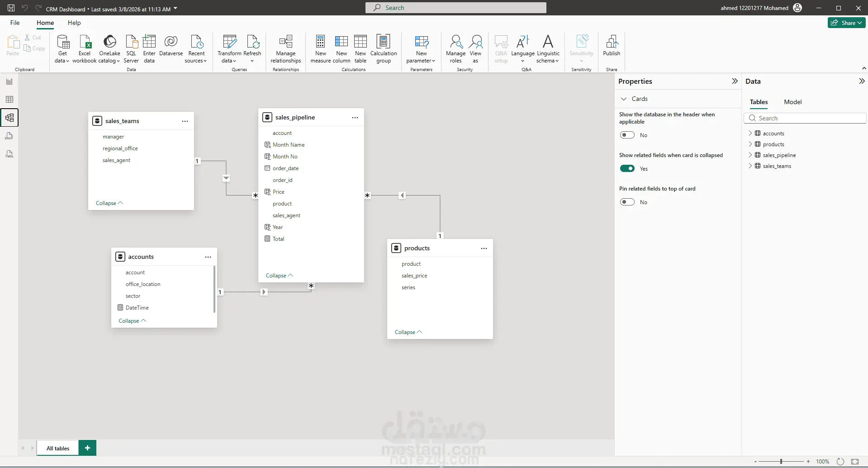Enable Pin related fields to top
This screenshot has width=868, height=468.
627,202
